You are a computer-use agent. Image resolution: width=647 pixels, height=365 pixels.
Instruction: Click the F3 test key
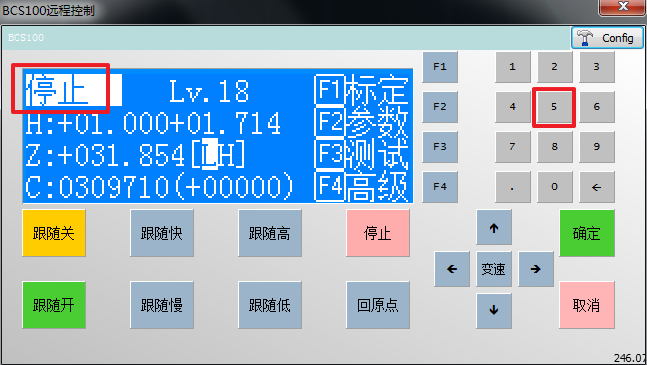(440, 147)
